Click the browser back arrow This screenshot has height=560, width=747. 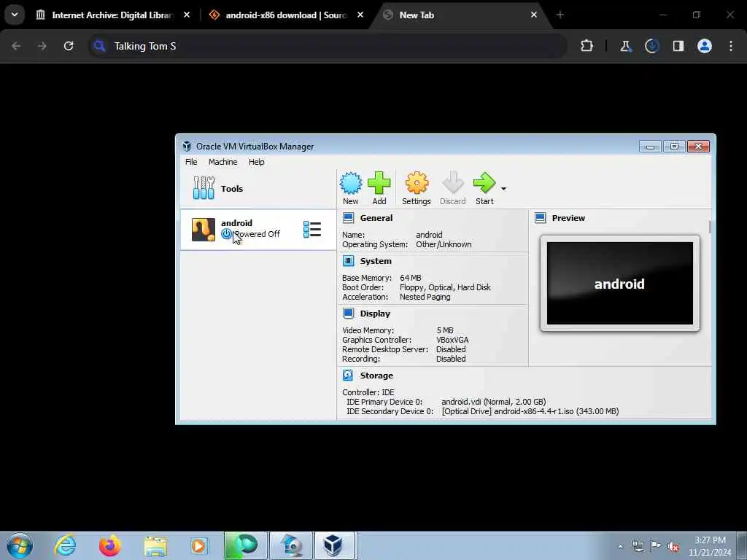click(16, 46)
